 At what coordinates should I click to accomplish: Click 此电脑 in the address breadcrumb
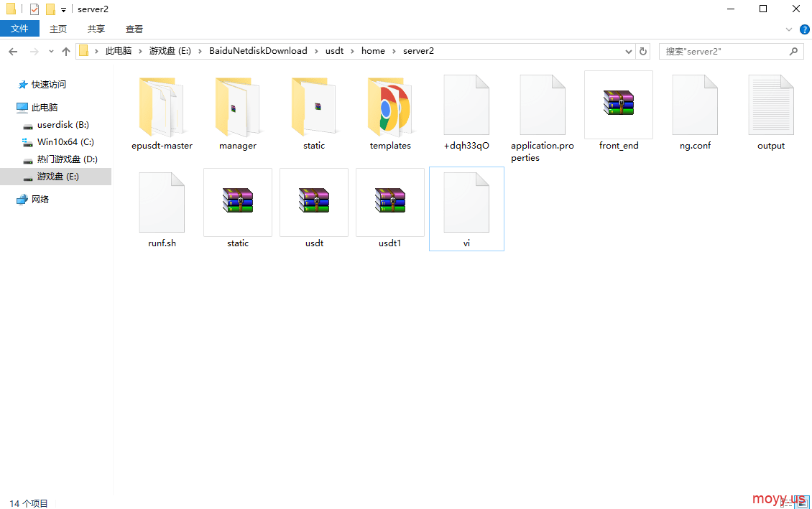click(118, 51)
